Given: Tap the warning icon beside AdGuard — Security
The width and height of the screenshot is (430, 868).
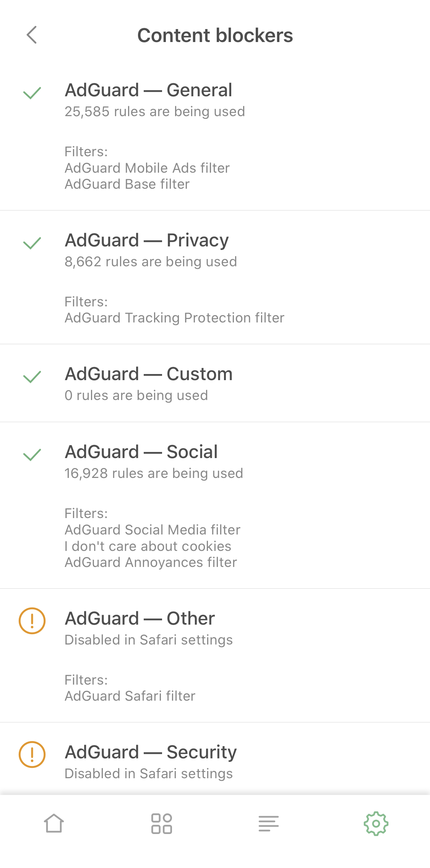Looking at the screenshot, I should [x=32, y=755].
